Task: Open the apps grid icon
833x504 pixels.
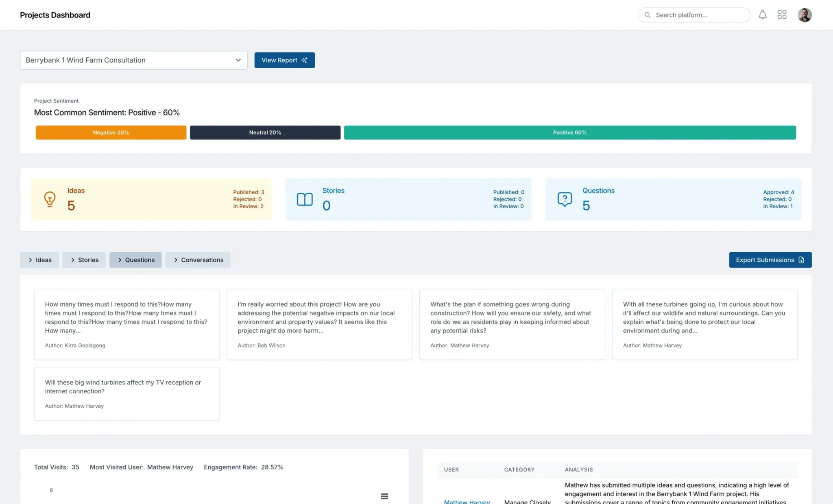Action: pos(782,15)
